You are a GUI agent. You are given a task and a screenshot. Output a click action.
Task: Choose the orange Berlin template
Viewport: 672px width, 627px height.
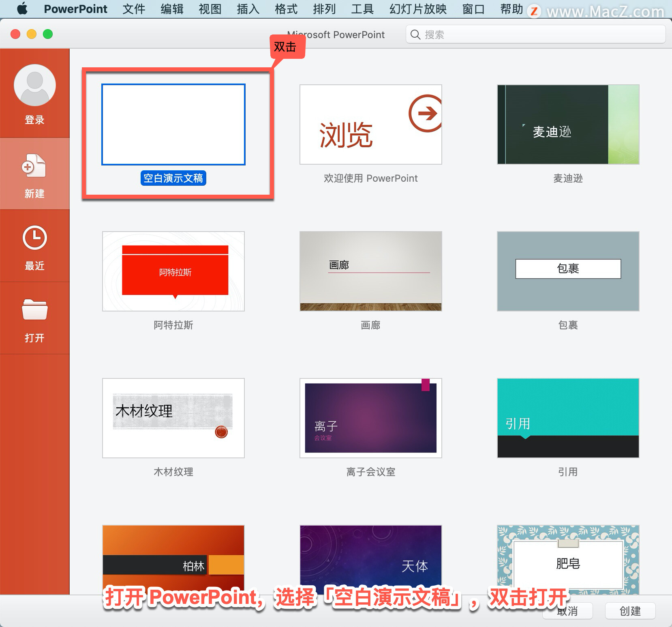(173, 560)
